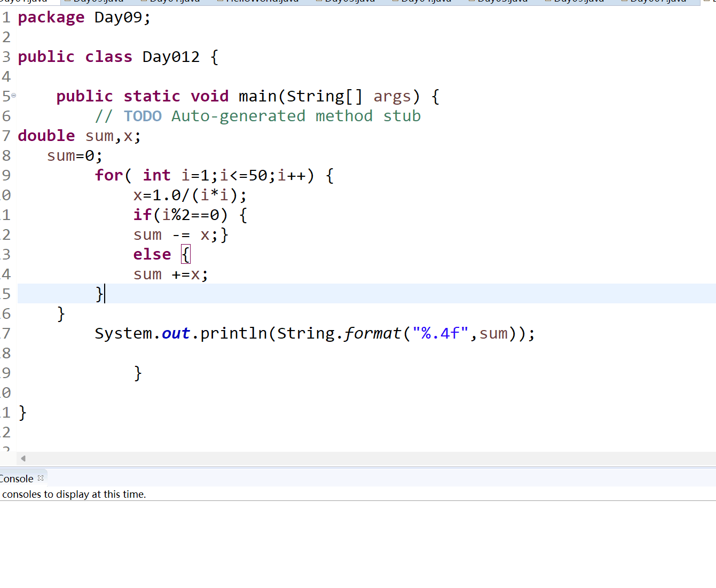Click line number 3 in the gutter
Image resolution: width=716 pixels, height=588 pixels.
(6, 57)
